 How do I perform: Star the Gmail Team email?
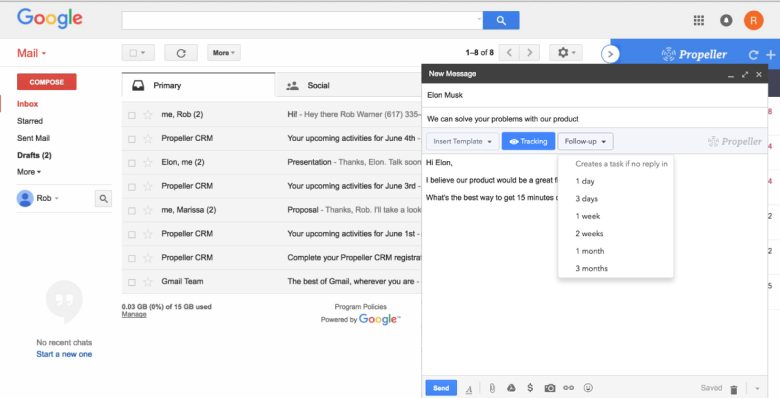tap(148, 282)
